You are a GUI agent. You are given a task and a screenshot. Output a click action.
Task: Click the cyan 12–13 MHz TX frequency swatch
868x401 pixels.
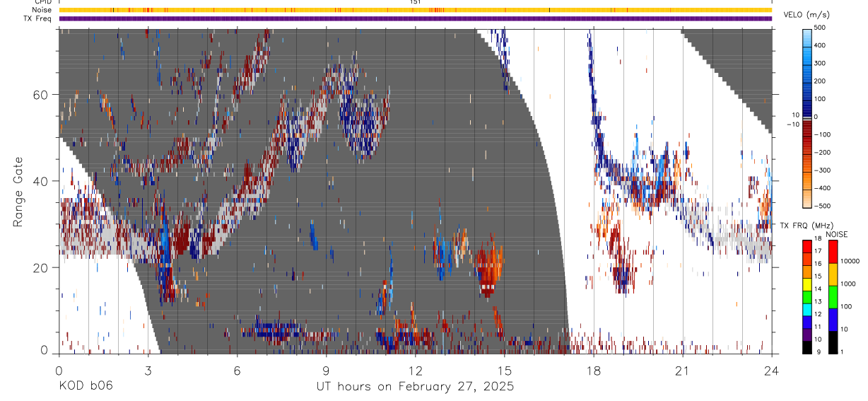point(807,309)
